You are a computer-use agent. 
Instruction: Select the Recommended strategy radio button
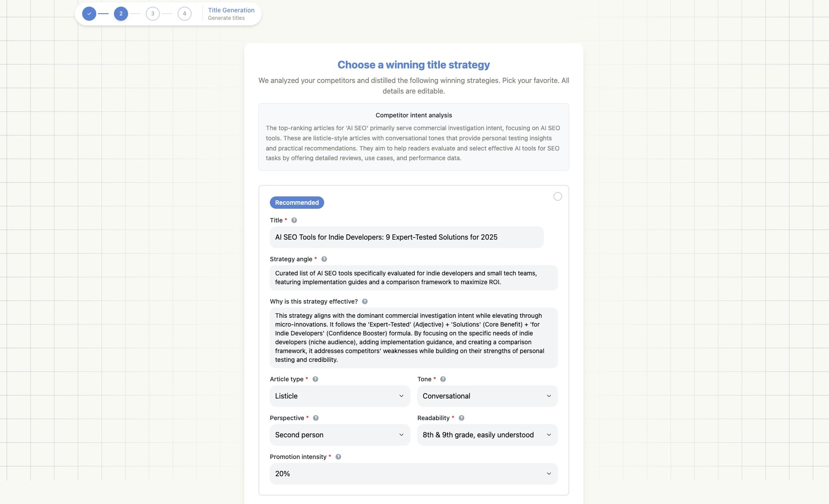point(558,196)
